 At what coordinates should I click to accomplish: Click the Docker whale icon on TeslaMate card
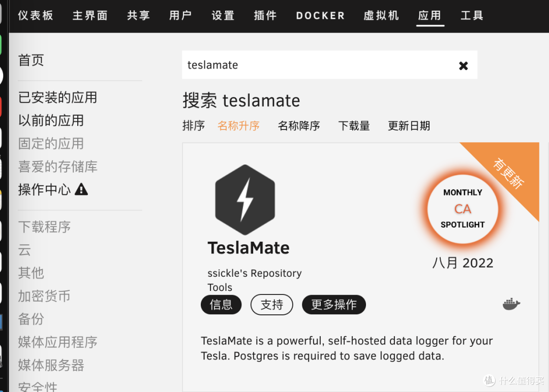pyautogui.click(x=511, y=303)
